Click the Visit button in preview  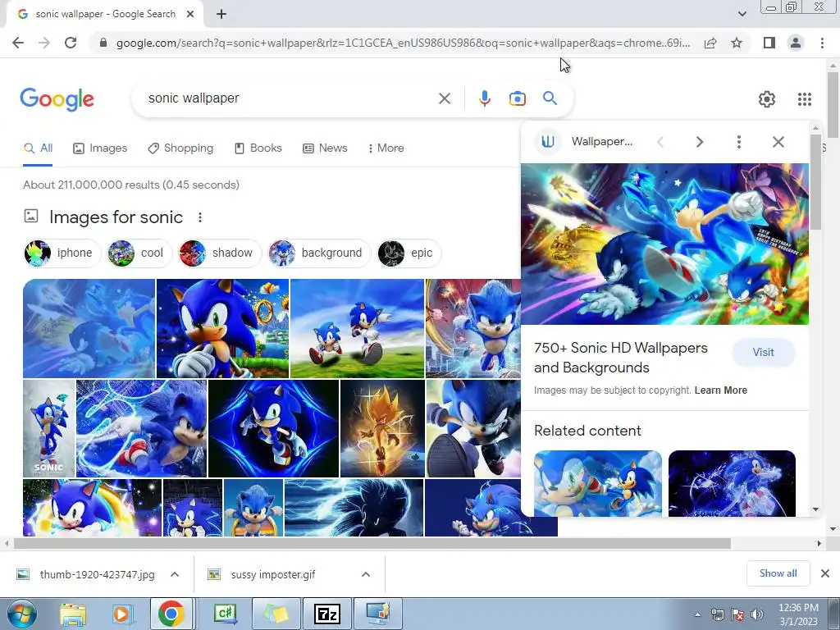[763, 353]
